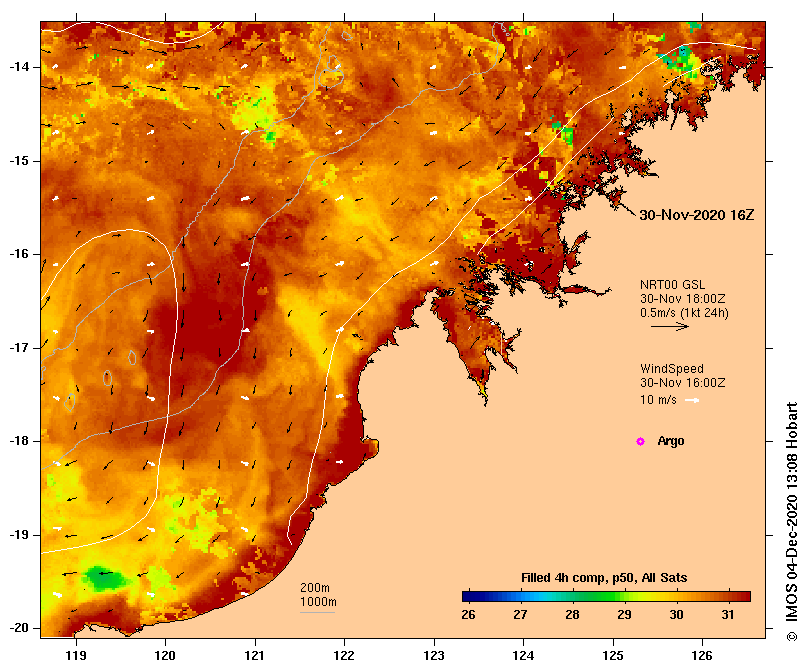Click the Filled 4h comp, p50, All Sats title
This screenshot has width=809, height=672.
[604, 578]
